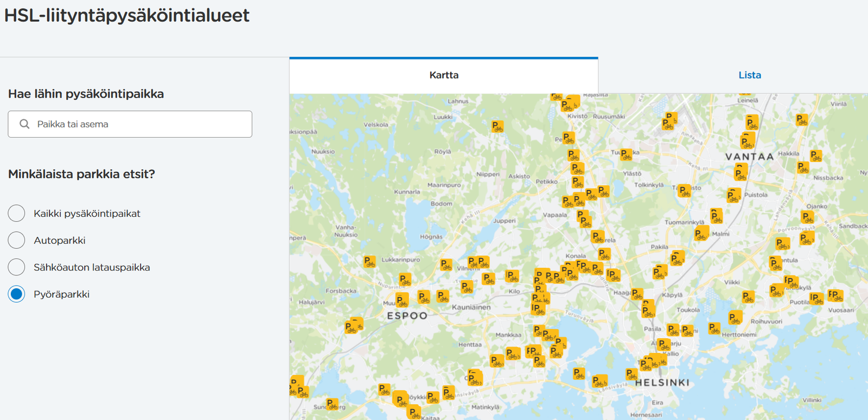Image resolution: width=868 pixels, height=420 pixels.
Task: Select Sähköauton latauspaikka radio button
Action: point(16,267)
